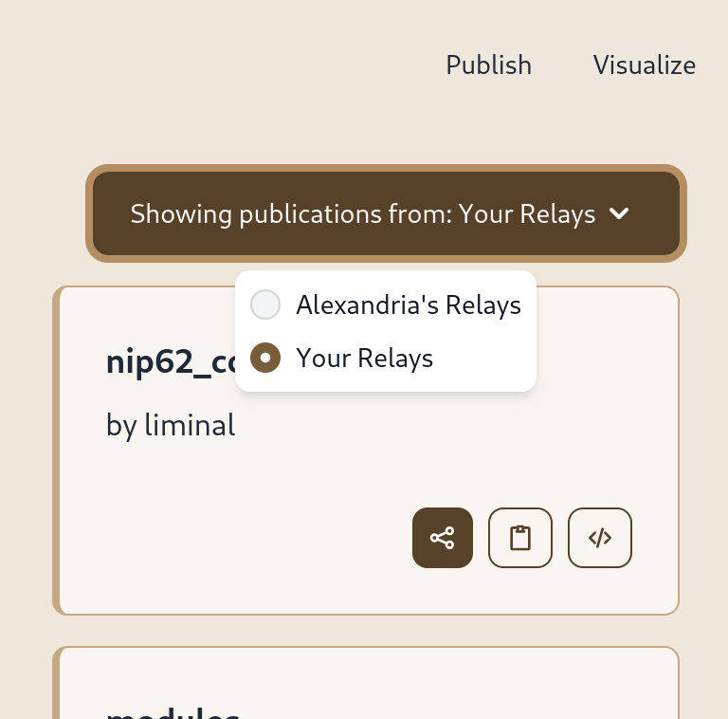Click the chevron arrow beside Your Relays

point(619,214)
